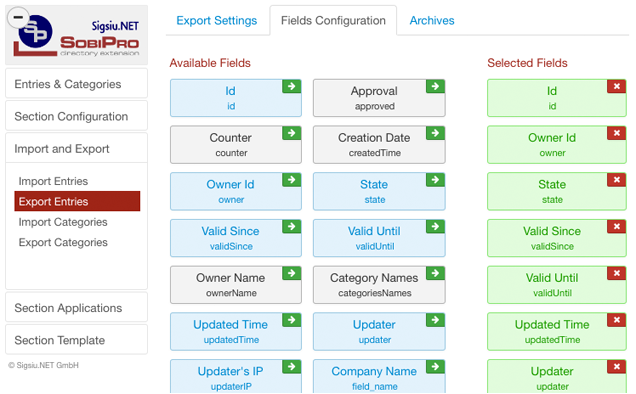Screen dimensions: 636x394
Task: Add Valid Until using its green arrow icon
Action: [435, 226]
